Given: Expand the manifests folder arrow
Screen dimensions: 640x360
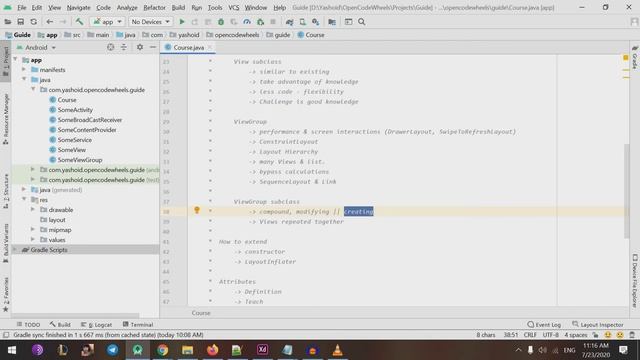Looking at the screenshot, I should (x=24, y=70).
